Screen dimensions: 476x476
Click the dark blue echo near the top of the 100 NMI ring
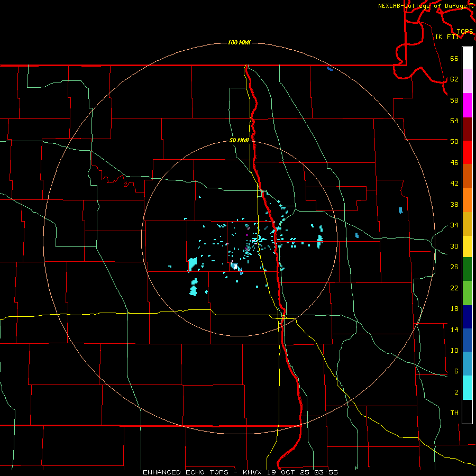(x=330, y=69)
